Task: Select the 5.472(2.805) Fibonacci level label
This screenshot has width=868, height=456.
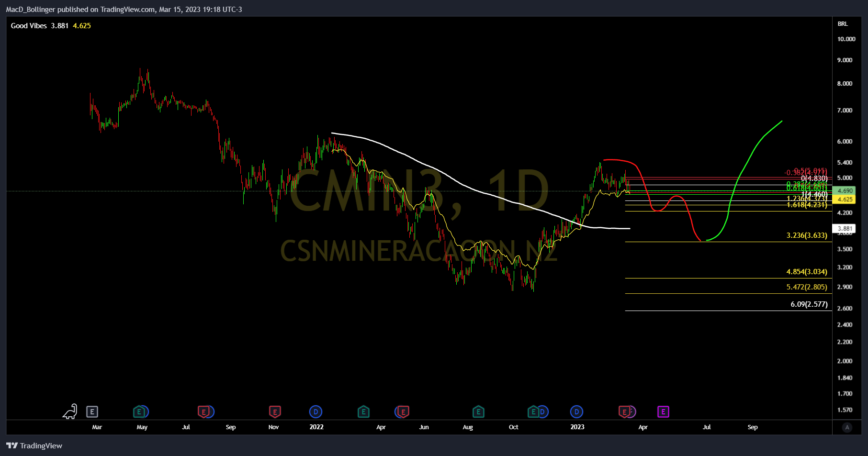Action: (x=807, y=287)
